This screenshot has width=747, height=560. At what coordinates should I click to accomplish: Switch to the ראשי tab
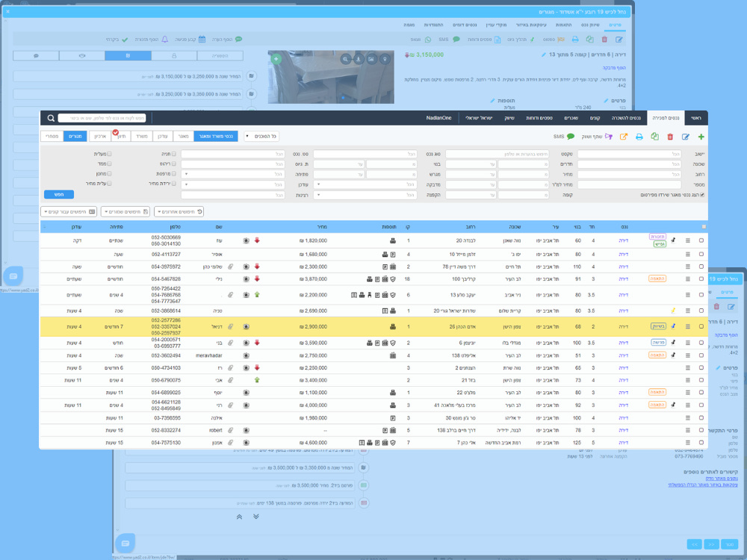695,118
